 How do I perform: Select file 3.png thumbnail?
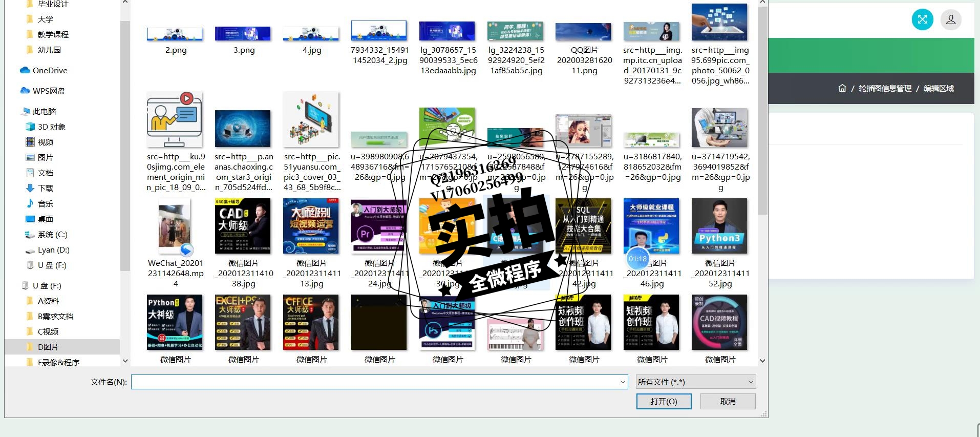[x=243, y=34]
